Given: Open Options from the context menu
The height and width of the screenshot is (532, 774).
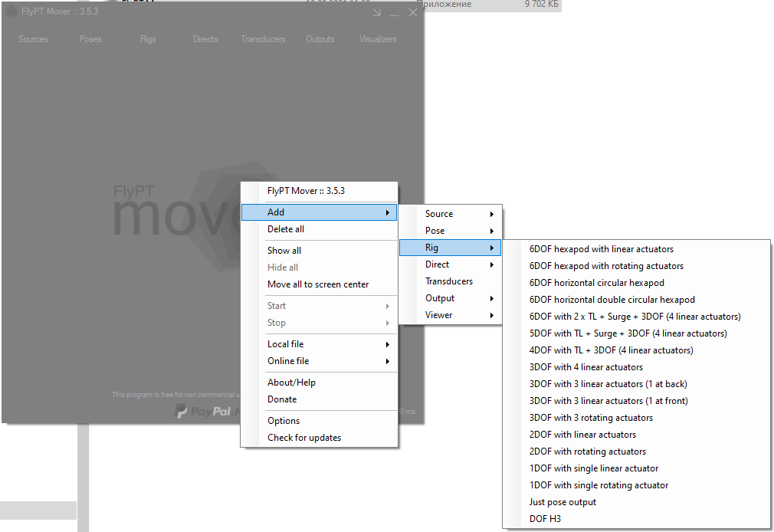Looking at the screenshot, I should (x=319, y=421).
